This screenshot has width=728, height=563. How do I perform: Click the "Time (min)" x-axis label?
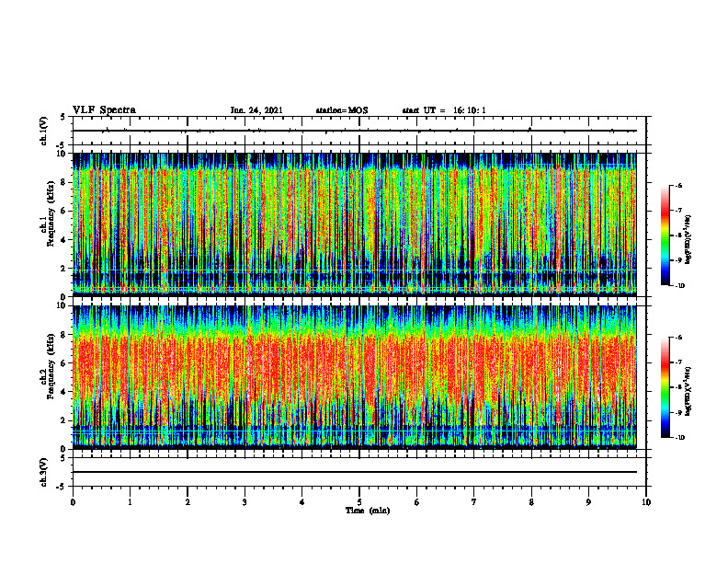click(x=368, y=511)
